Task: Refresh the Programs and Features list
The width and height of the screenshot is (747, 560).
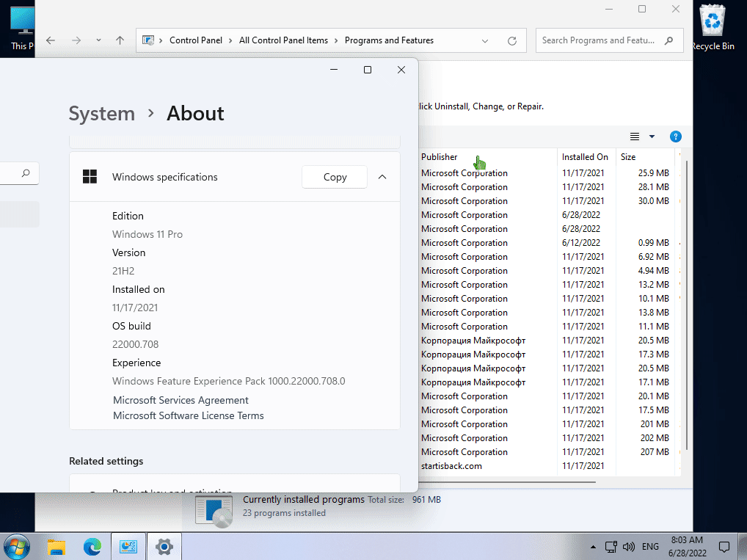Action: tap(512, 41)
